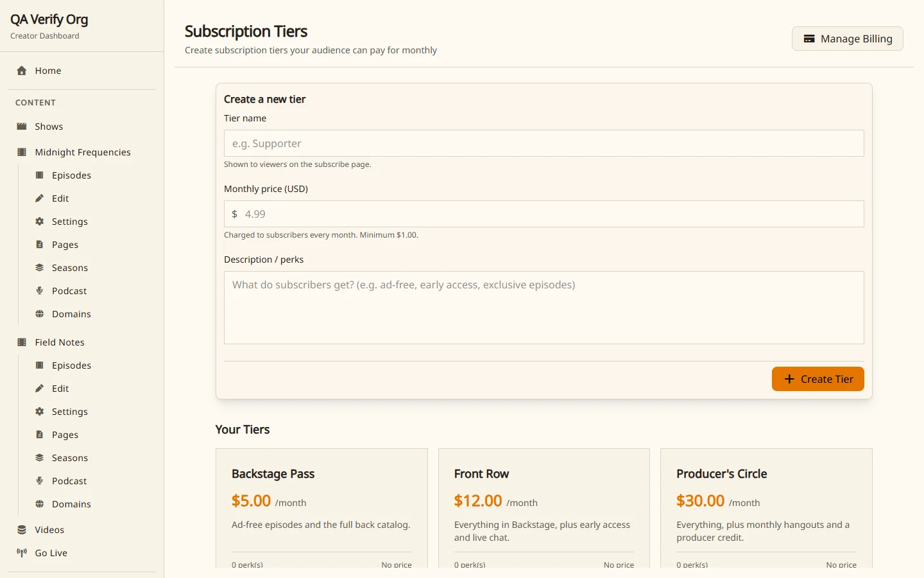The width and height of the screenshot is (924, 578).
Task: Click the Producer's Circle description text
Action: 763,531
